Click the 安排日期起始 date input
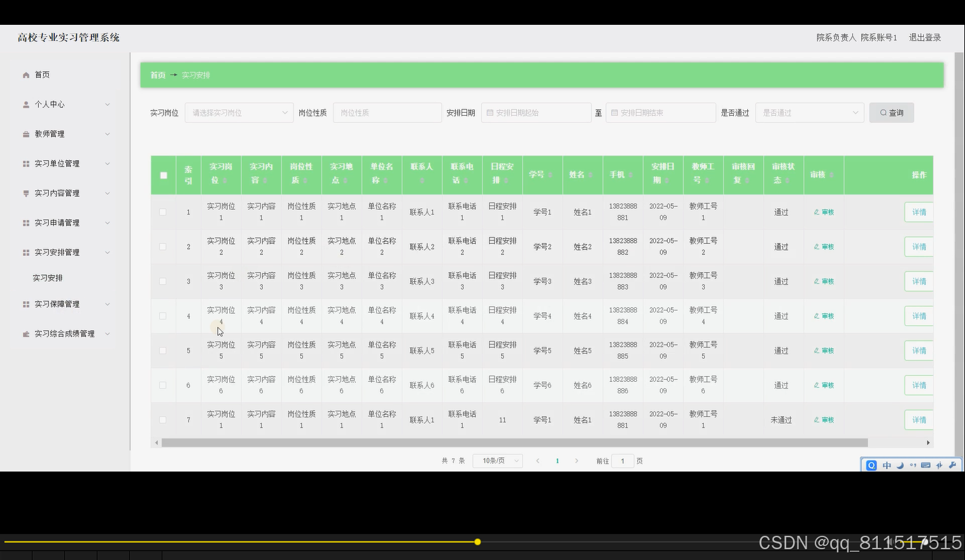This screenshot has width=965, height=560. click(536, 113)
